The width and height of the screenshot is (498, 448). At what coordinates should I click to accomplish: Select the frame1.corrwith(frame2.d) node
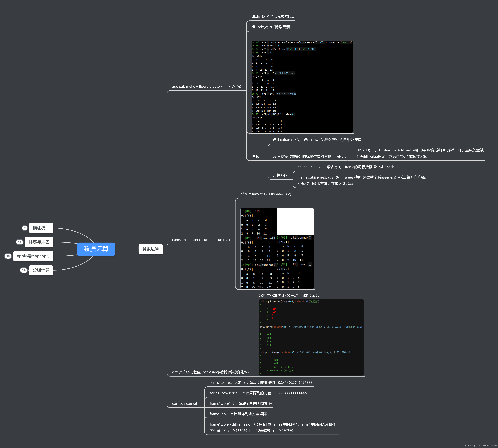(273, 427)
